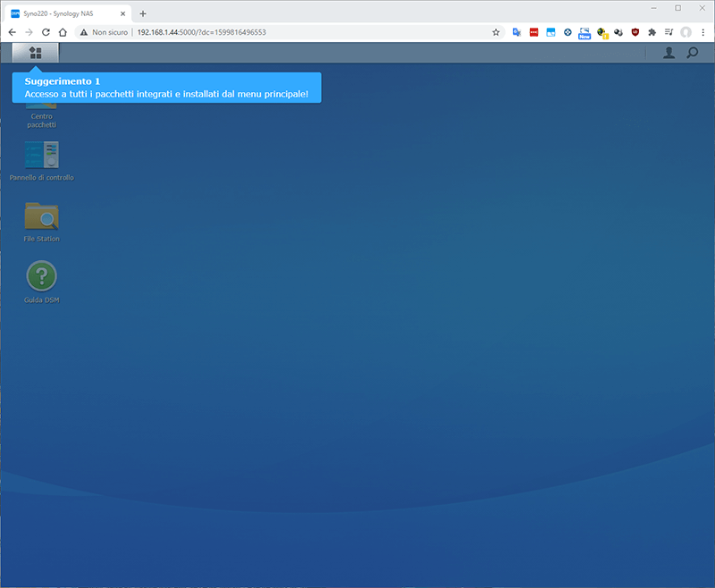715x588 pixels.
Task: Launch File Station from the desktop
Action: (x=41, y=223)
